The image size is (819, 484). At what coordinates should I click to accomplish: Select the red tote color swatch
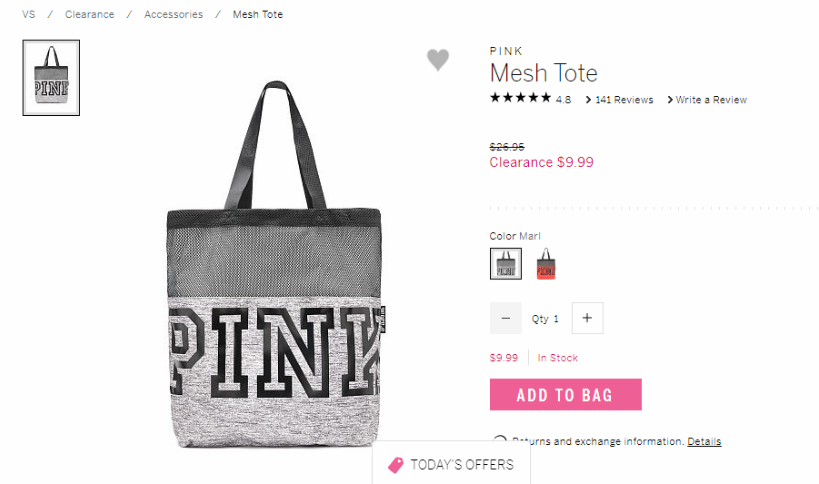click(x=546, y=264)
